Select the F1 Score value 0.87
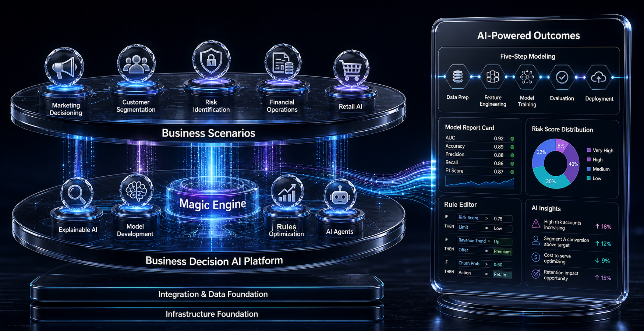 pos(499,172)
